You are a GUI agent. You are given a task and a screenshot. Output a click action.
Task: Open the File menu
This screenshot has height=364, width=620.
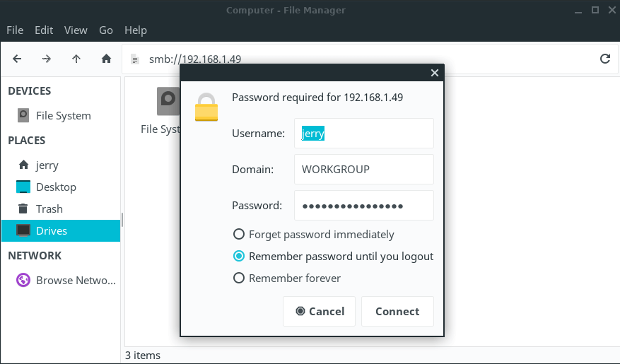[x=15, y=30]
